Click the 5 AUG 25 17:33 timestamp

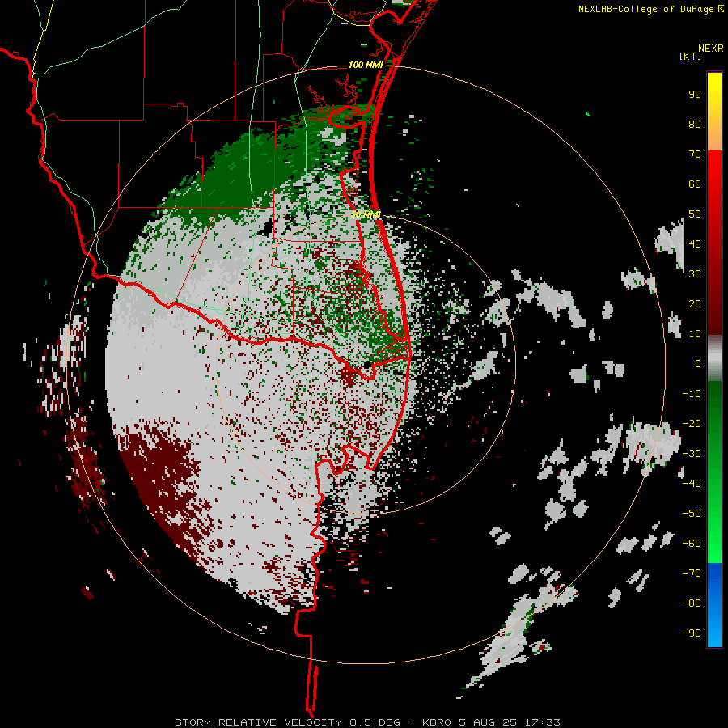coord(511,722)
